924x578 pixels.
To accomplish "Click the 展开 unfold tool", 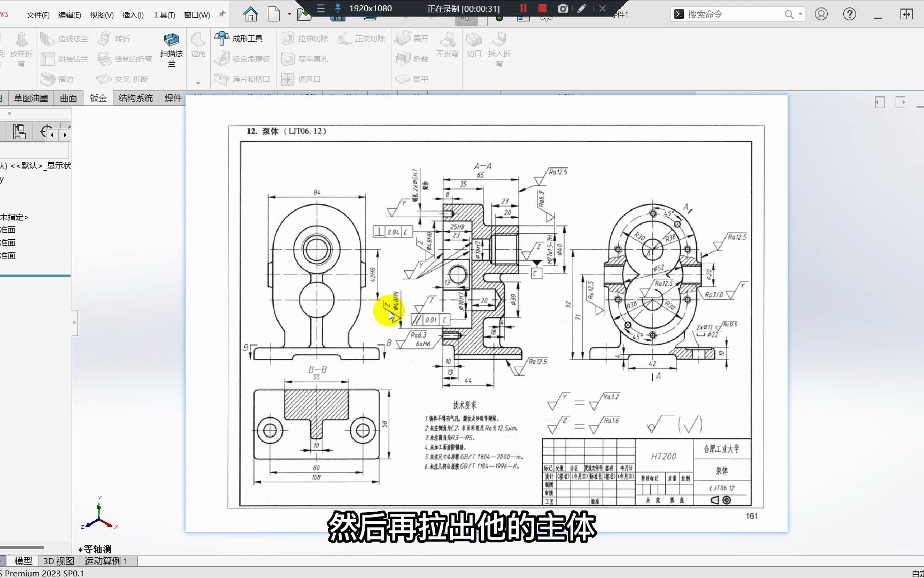I will (412, 39).
